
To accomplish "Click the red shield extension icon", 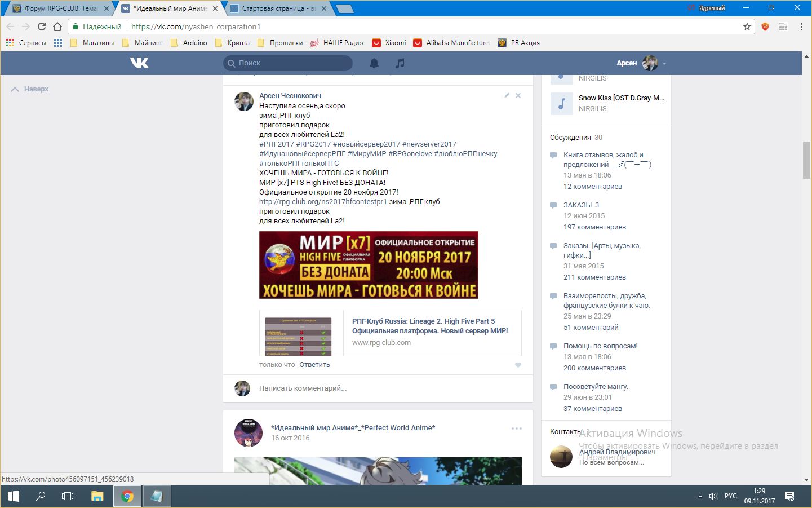I will coord(765,26).
